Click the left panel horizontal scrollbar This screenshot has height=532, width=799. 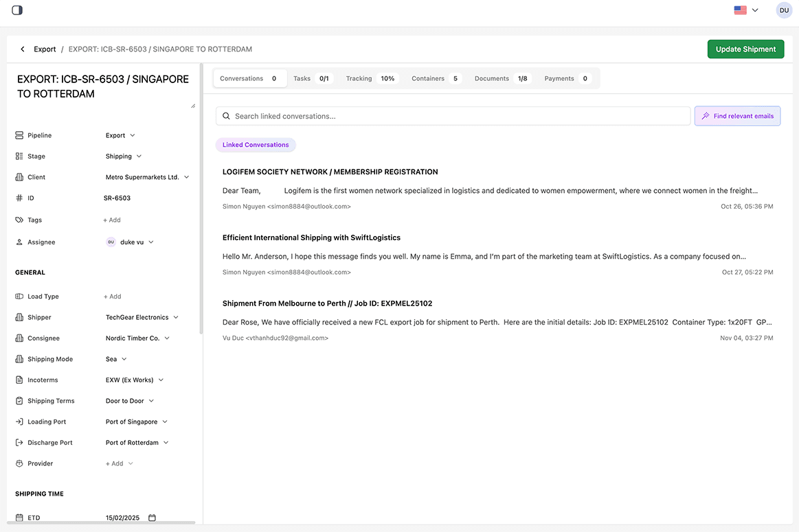(101, 522)
